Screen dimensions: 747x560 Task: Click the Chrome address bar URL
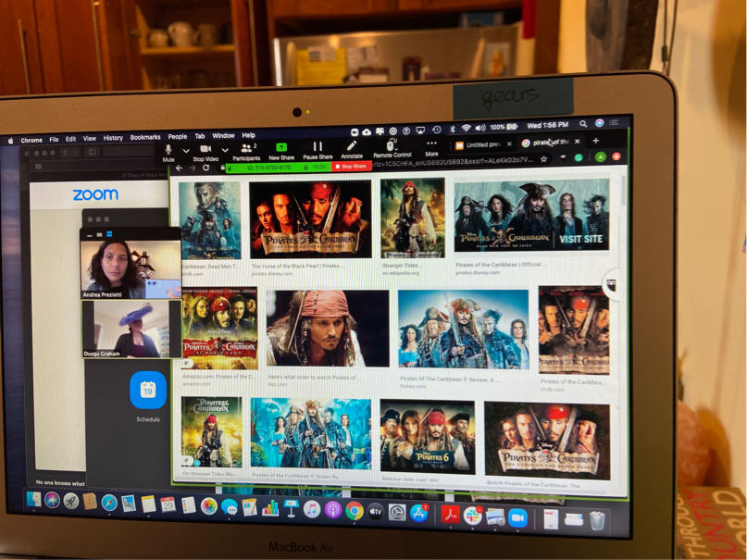click(x=453, y=161)
